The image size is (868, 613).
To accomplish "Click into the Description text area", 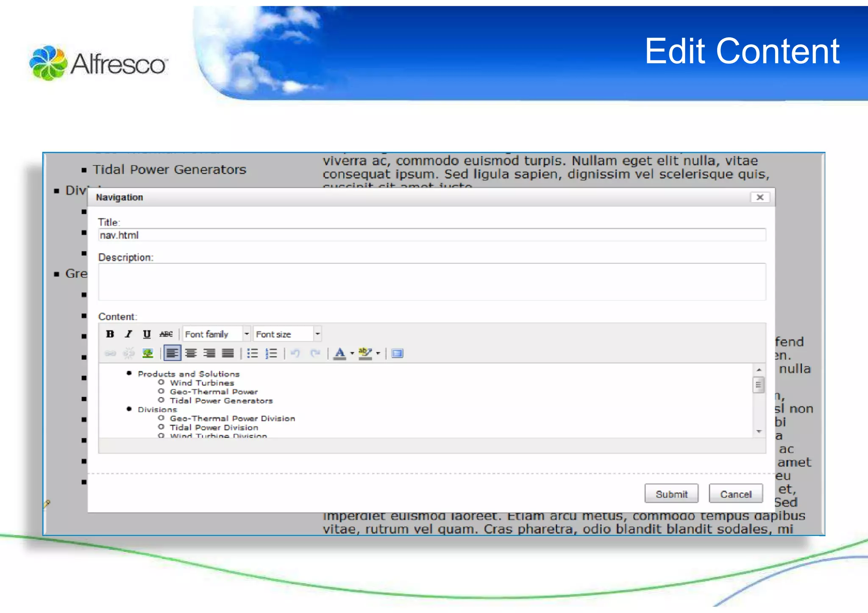I will coord(431,282).
